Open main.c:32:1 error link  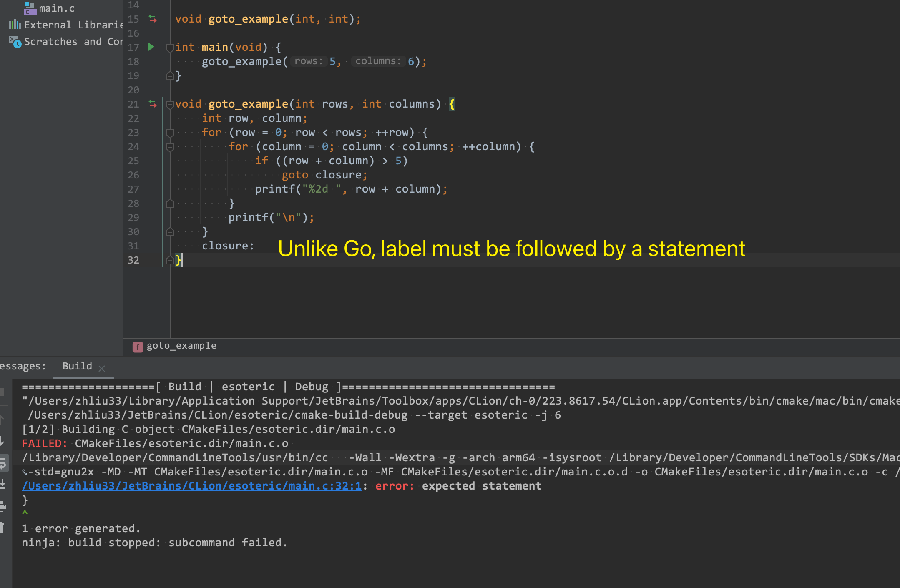(192, 486)
